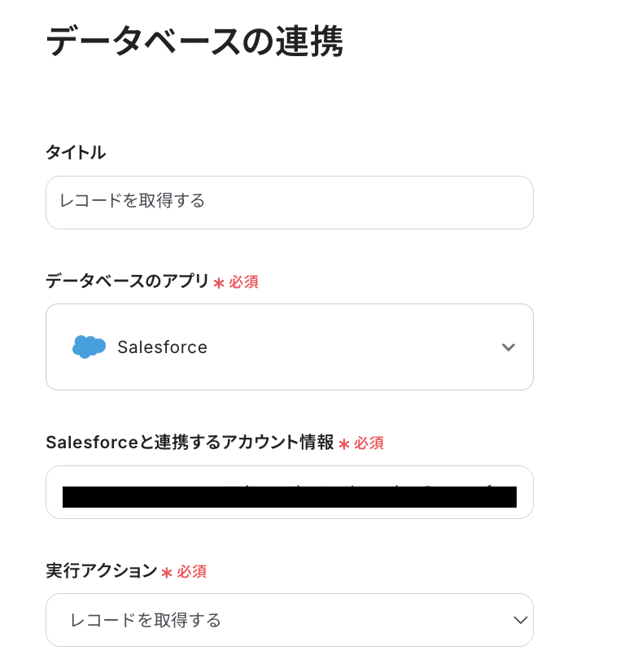Click the タイトル field label
This screenshot has height=672, width=620.
76,152
